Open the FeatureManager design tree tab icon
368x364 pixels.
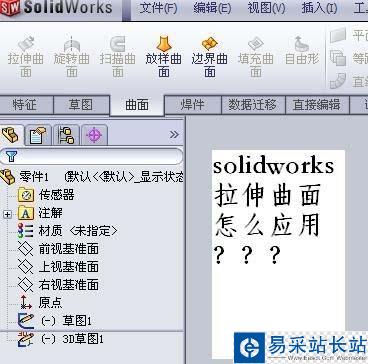pos(10,135)
